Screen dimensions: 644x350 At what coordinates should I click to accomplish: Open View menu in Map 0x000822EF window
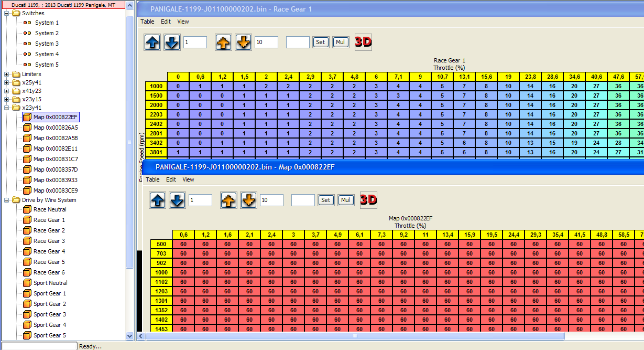188,179
